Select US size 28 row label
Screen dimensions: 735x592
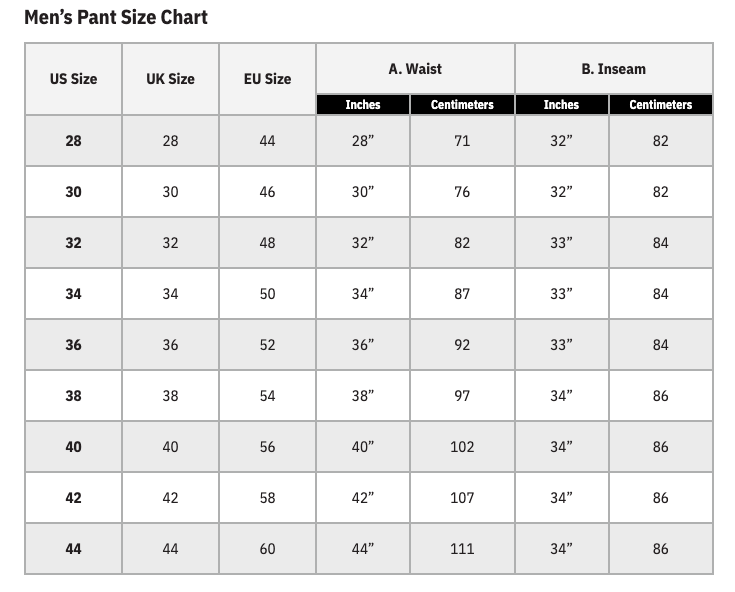tap(74, 141)
